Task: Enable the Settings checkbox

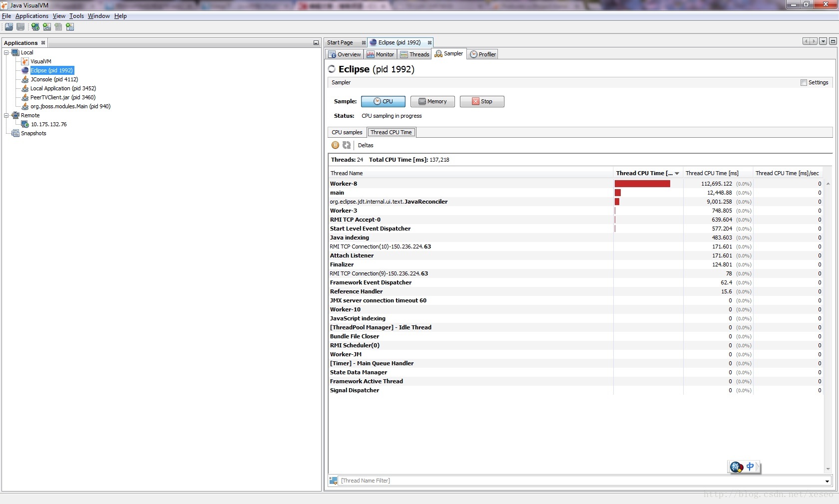Action: (804, 83)
